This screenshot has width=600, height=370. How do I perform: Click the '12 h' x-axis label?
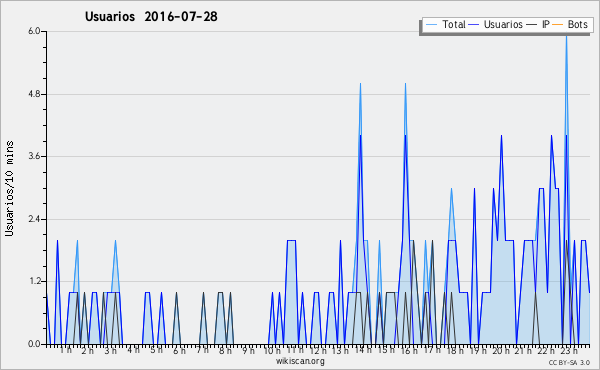pos(318,350)
